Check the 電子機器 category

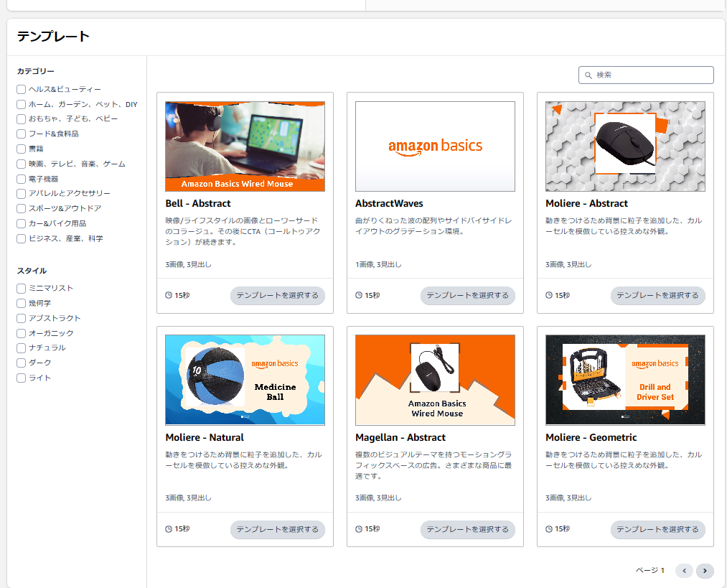coord(21,179)
